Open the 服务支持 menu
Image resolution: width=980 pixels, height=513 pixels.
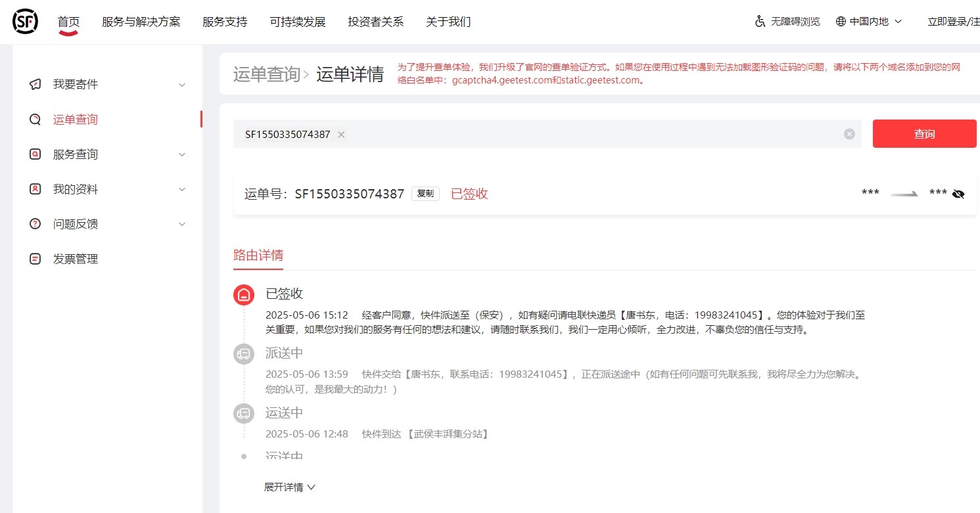[225, 22]
